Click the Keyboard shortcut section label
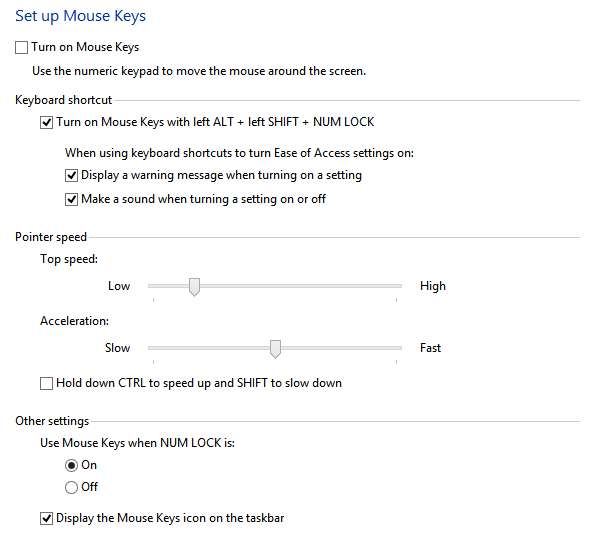 (63, 100)
